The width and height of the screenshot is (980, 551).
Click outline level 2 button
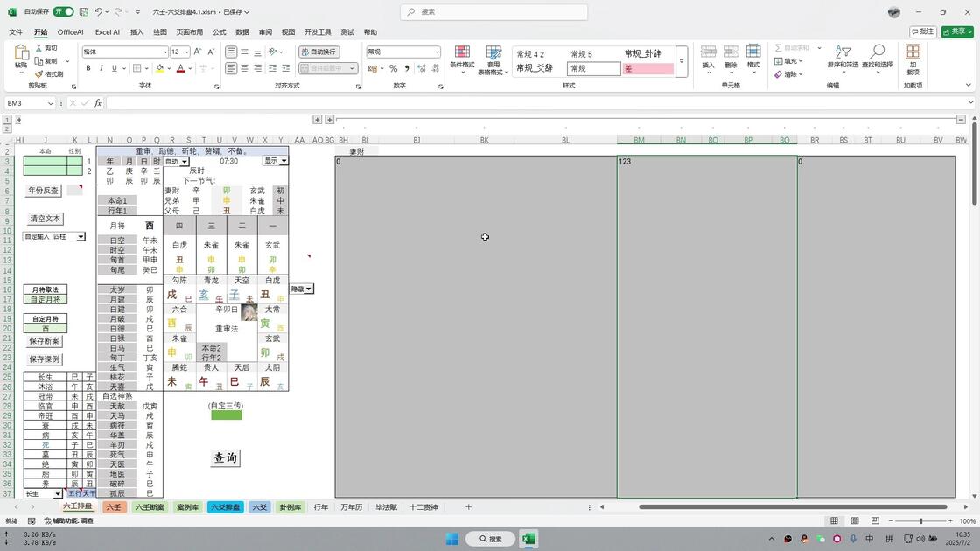coord(8,129)
